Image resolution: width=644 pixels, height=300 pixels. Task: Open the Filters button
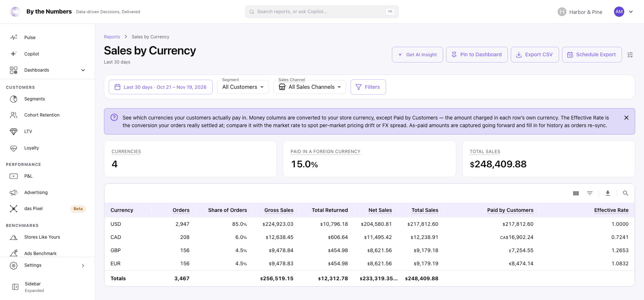368,87
